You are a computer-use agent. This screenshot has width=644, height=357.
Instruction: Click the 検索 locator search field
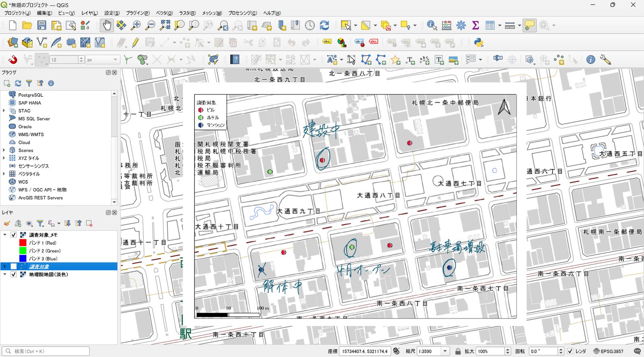45,351
